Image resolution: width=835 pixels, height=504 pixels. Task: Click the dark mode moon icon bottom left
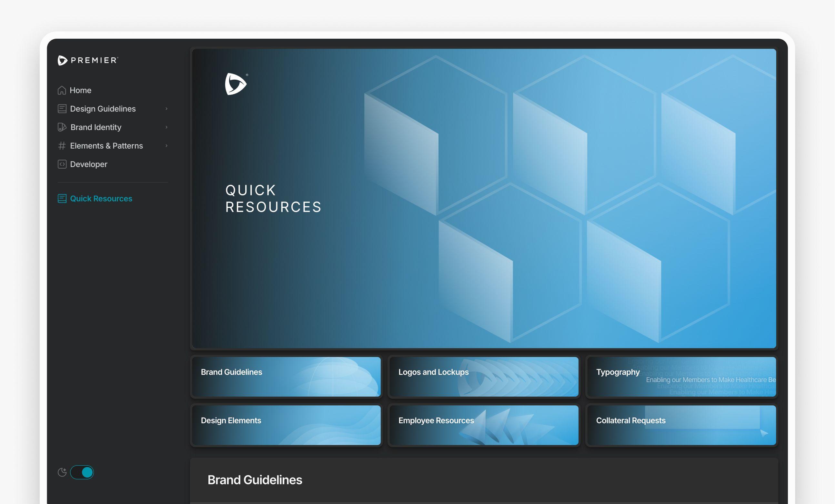(x=62, y=472)
